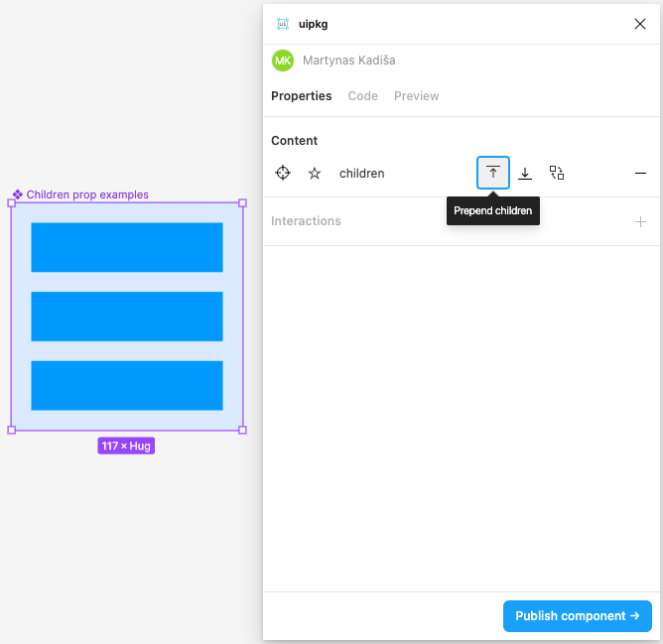Close the uipkg plugin panel
Viewport: 663px width, 644px height.
click(640, 24)
